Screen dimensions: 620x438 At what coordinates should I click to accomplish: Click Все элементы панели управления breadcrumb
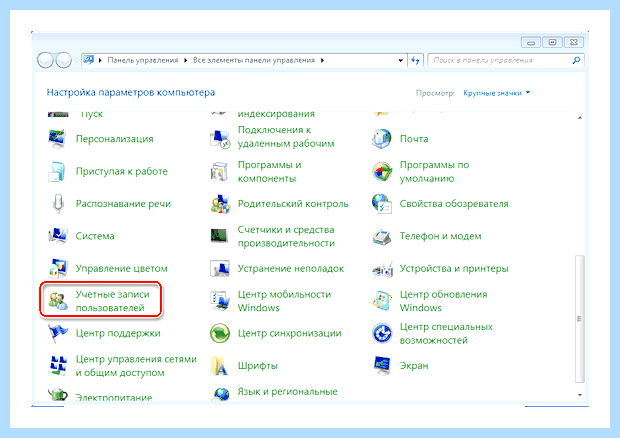tap(253, 60)
